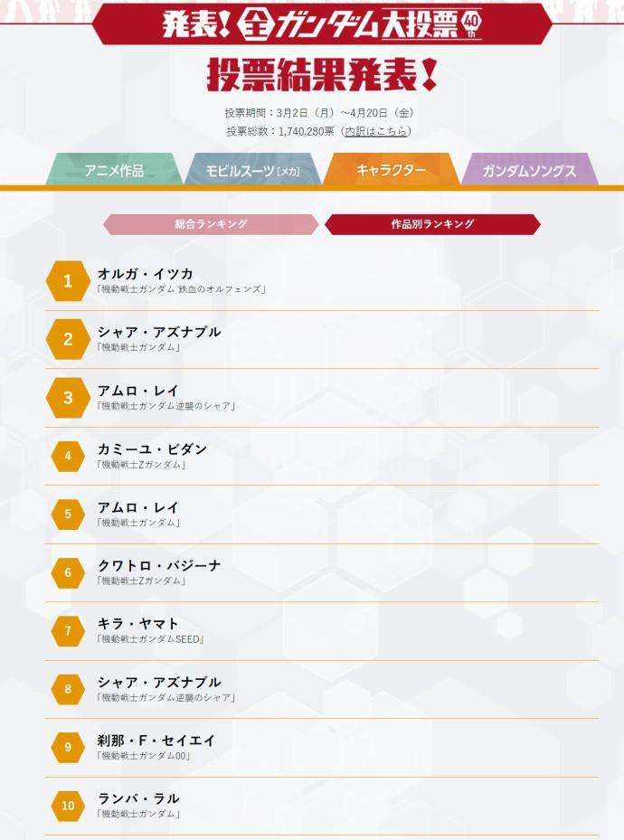Click the 全ガンダム大投票 header logo
Screen dimensions: 624x840
tap(321, 24)
